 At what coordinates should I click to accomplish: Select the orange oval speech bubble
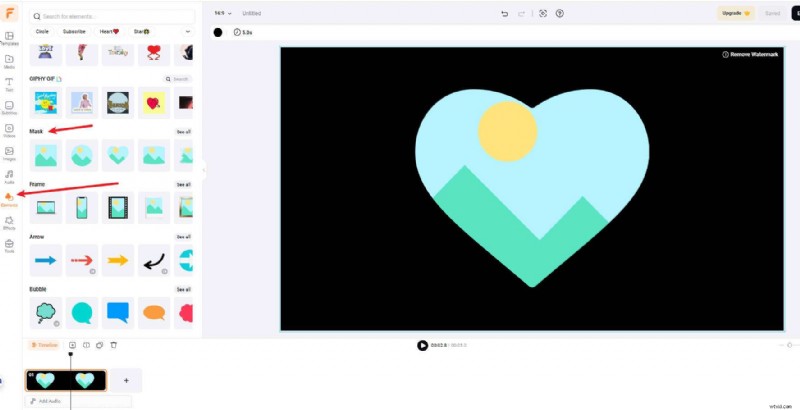154,313
